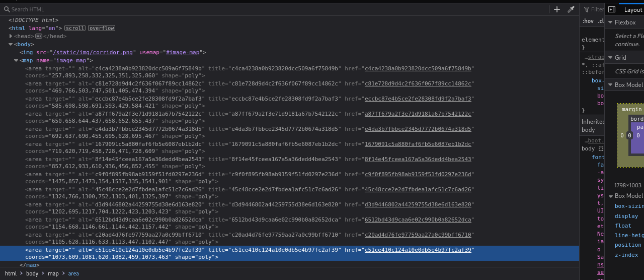Select the eyedropper color picker icon
The width and height of the screenshot is (644, 280).
571,9
